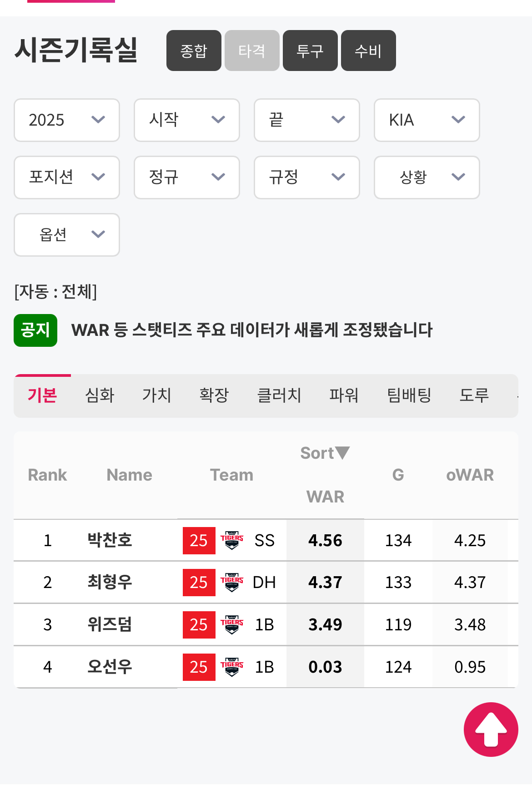532x786 pixels.
Task: Switch to the 클러치 stats tab
Action: point(279,395)
